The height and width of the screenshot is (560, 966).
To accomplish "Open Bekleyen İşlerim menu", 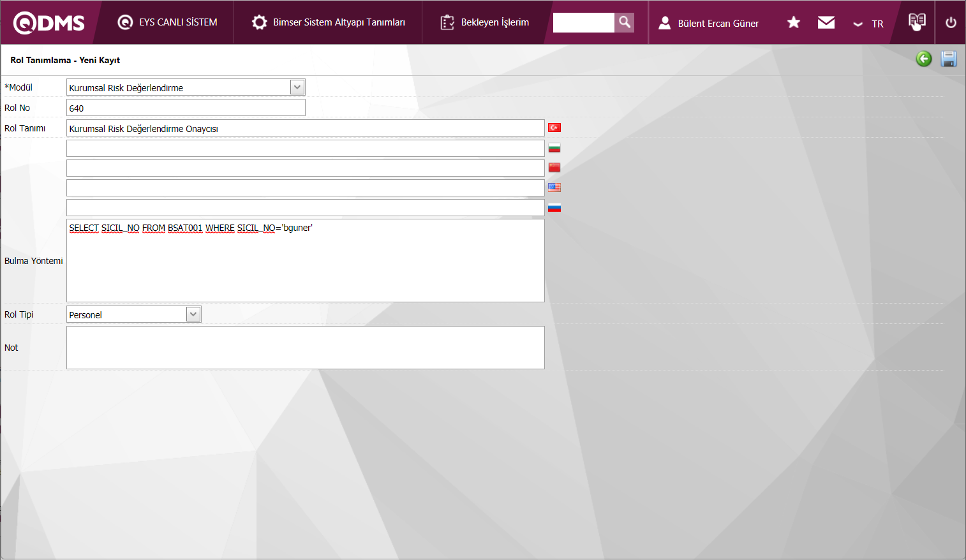I will [484, 22].
